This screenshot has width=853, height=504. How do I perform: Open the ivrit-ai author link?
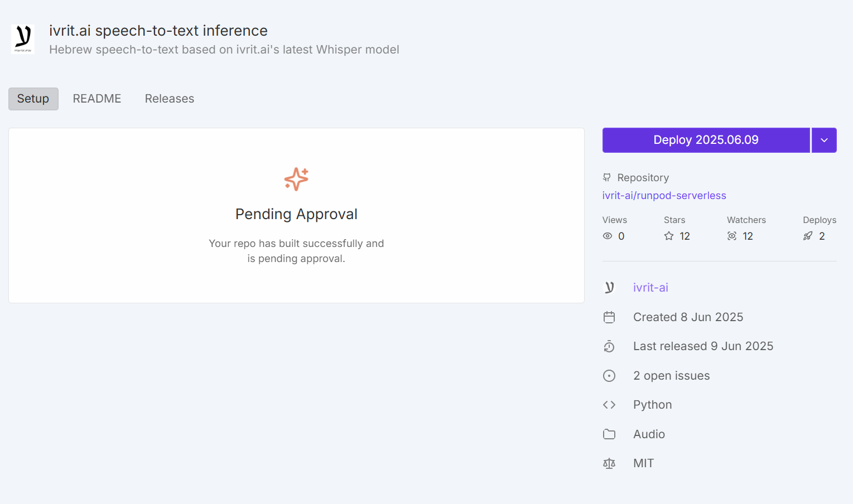click(650, 288)
